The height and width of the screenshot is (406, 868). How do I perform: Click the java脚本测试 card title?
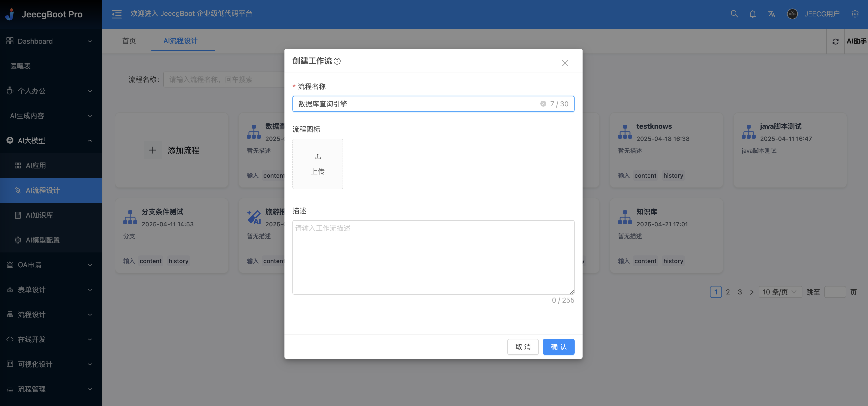pos(780,126)
